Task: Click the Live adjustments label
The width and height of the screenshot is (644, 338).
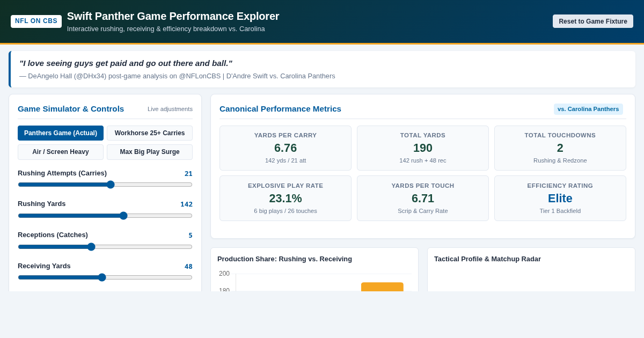Action: tap(170, 109)
